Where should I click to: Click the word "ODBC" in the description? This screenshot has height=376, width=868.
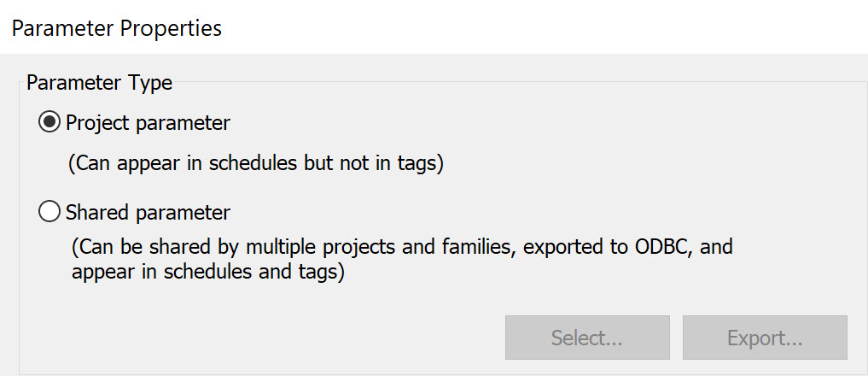point(662,248)
